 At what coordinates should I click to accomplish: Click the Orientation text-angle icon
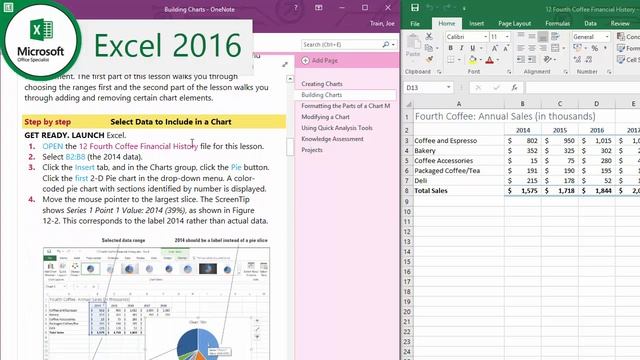pyautogui.click(x=547, y=60)
